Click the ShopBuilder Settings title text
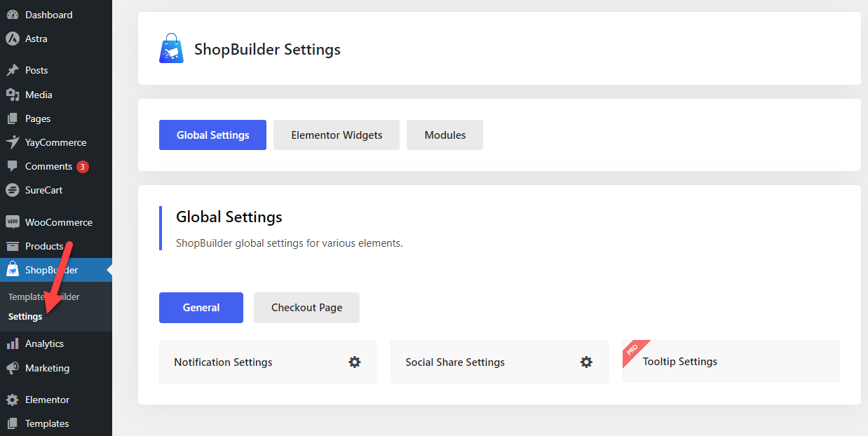Viewport: 868px width, 436px height. click(x=267, y=50)
